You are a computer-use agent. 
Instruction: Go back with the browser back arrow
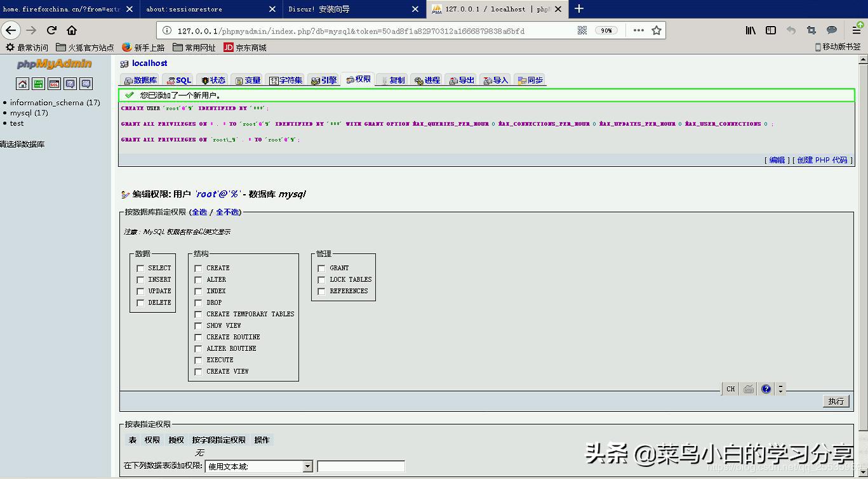11,30
